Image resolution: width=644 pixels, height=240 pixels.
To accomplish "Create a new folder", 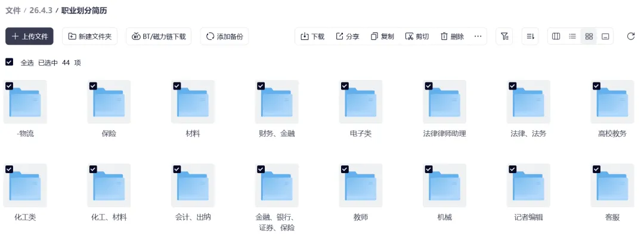I will (x=89, y=36).
